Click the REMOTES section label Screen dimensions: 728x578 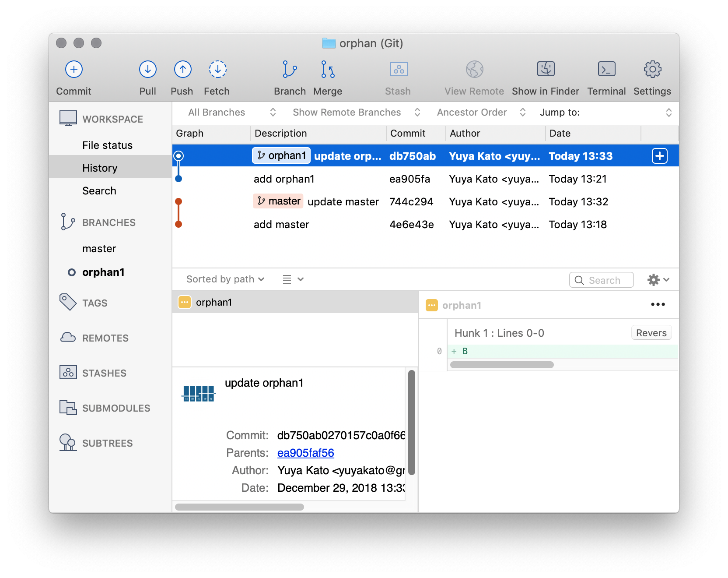coord(105,338)
